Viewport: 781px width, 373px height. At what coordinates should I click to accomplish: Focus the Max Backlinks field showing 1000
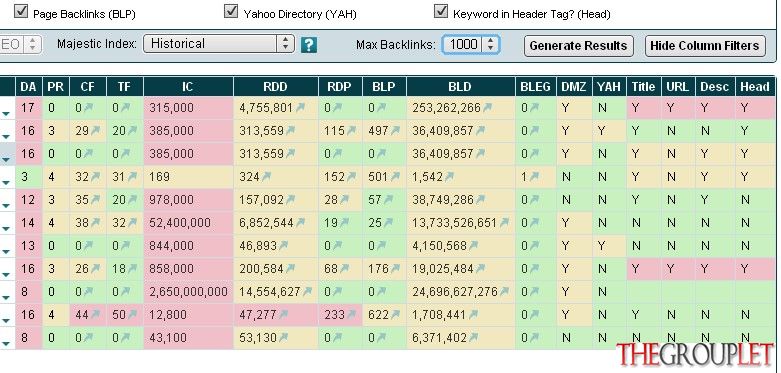[463, 44]
